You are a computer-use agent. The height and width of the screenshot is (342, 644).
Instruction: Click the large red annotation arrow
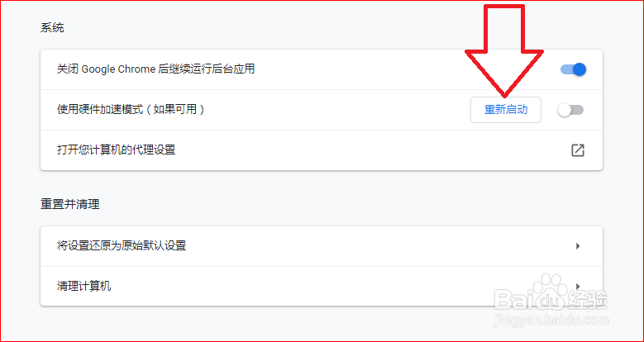[504, 50]
